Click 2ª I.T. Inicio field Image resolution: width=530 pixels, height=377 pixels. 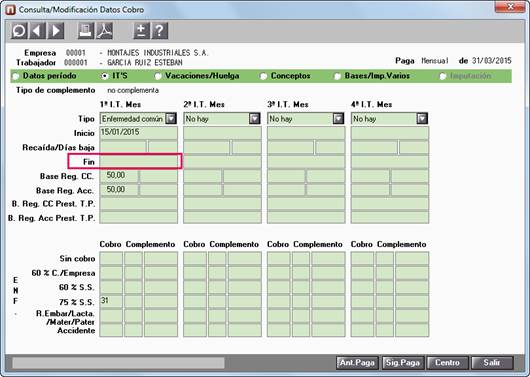tap(222, 133)
